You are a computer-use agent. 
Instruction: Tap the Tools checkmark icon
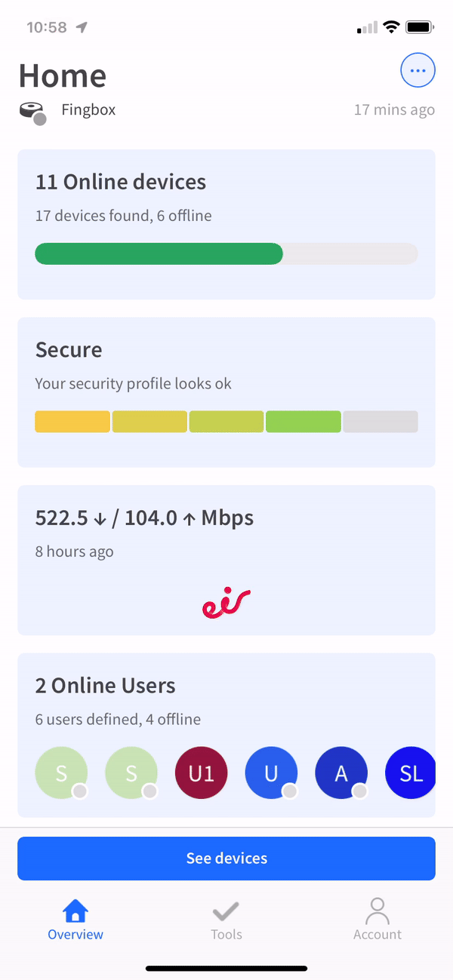(226, 911)
